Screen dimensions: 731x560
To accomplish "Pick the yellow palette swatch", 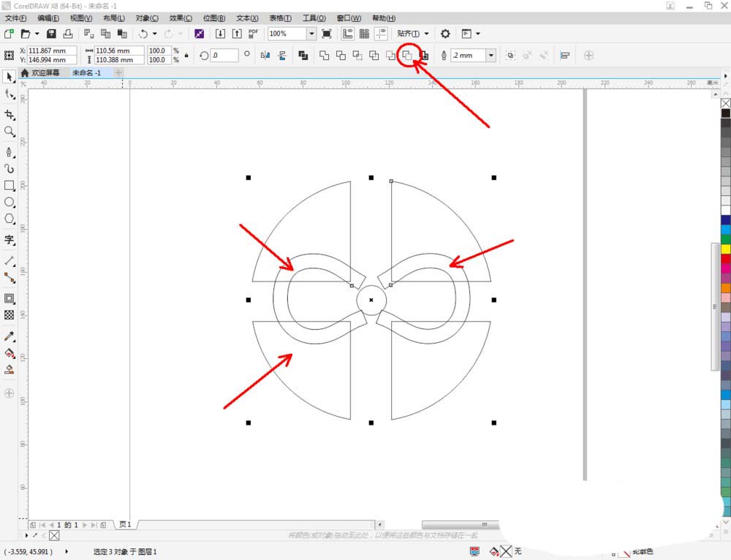I will click(726, 249).
